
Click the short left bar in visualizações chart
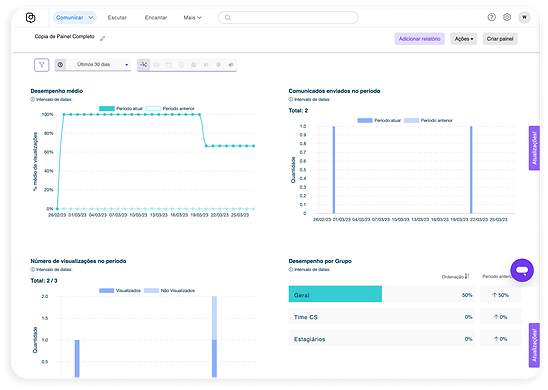[x=77, y=359]
